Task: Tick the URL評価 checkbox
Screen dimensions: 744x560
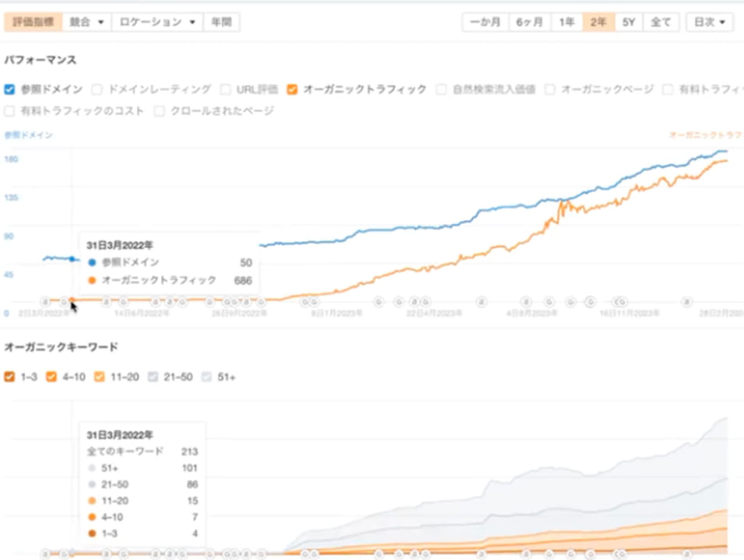Action: (x=226, y=89)
